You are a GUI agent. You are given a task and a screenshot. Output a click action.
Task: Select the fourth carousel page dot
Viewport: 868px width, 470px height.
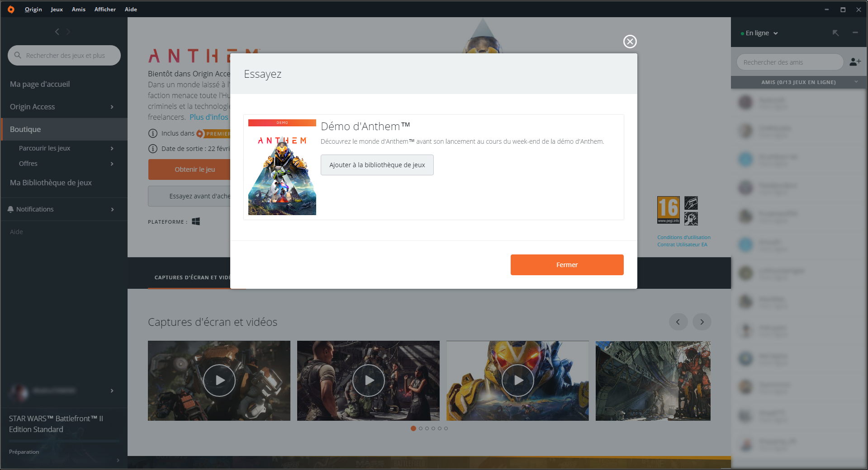[x=433, y=428]
